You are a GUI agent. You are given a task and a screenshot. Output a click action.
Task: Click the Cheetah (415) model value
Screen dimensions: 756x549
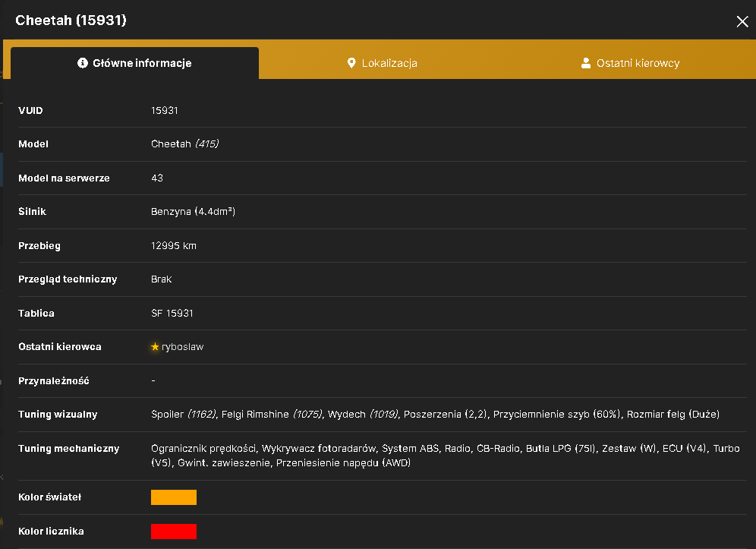184,144
